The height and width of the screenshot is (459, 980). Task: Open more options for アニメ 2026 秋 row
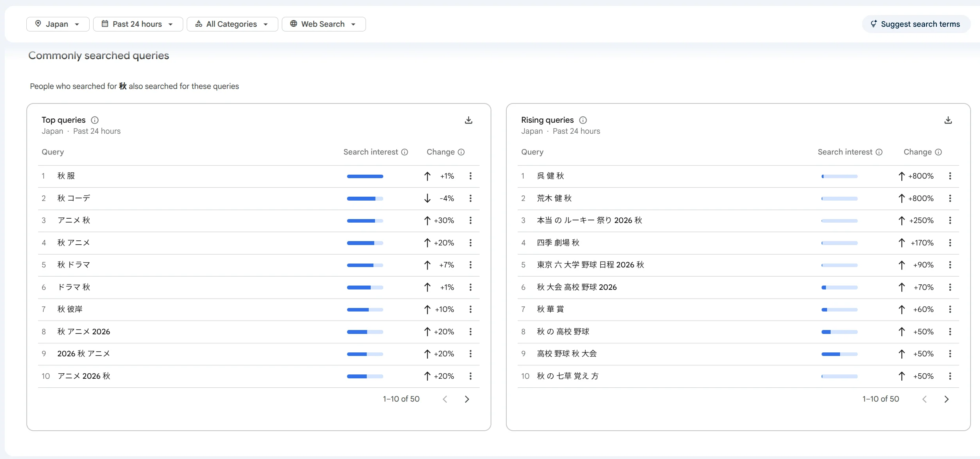tap(471, 376)
